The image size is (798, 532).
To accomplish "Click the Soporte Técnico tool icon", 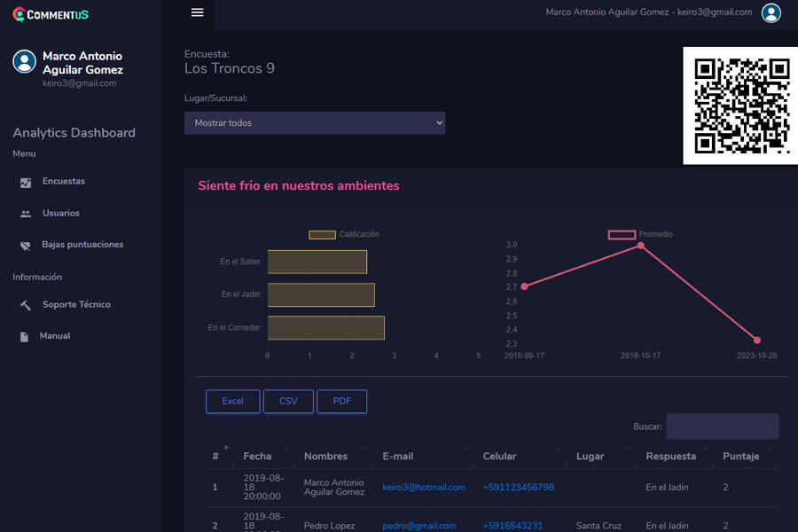I will point(26,305).
